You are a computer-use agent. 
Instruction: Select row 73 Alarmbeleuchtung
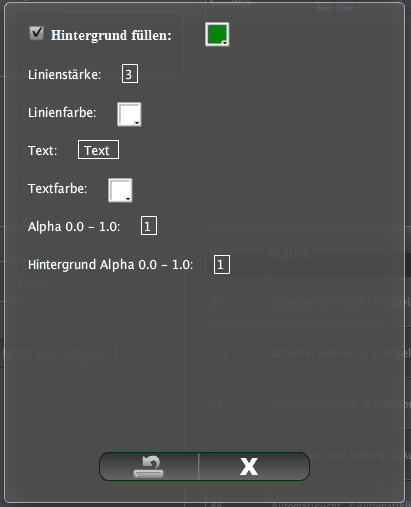point(308,404)
